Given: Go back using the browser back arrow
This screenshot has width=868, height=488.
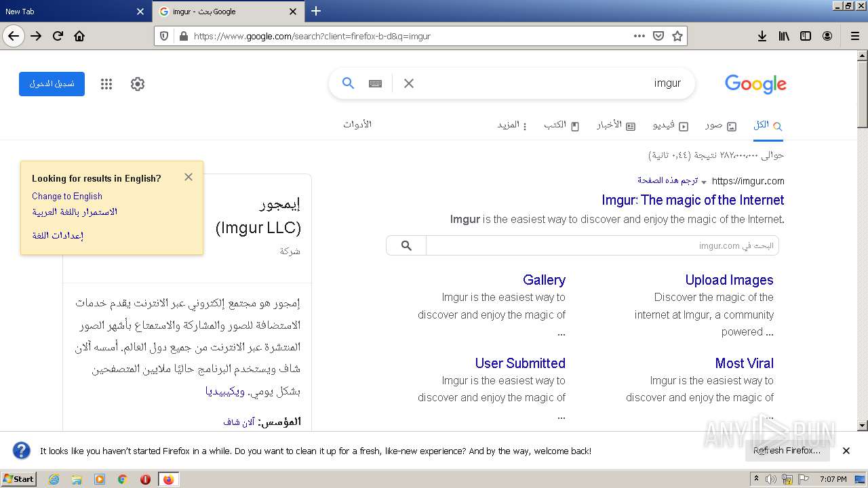Looking at the screenshot, I should 14,36.
